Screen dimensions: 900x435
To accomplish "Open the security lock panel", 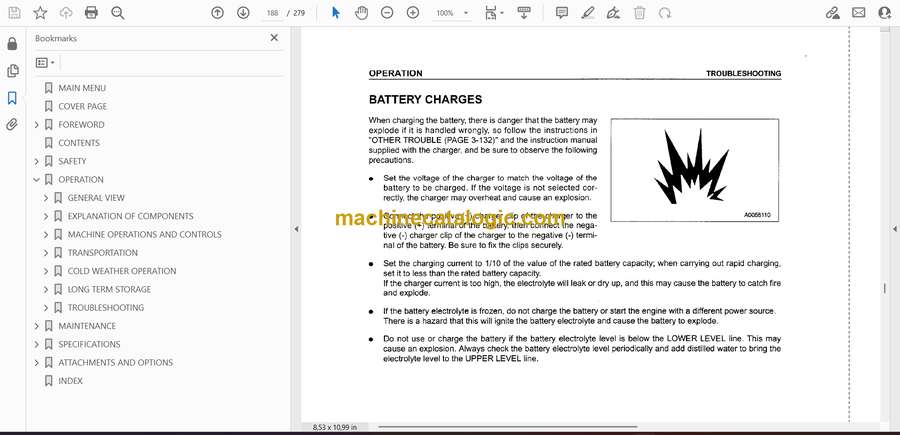I will click(12, 44).
